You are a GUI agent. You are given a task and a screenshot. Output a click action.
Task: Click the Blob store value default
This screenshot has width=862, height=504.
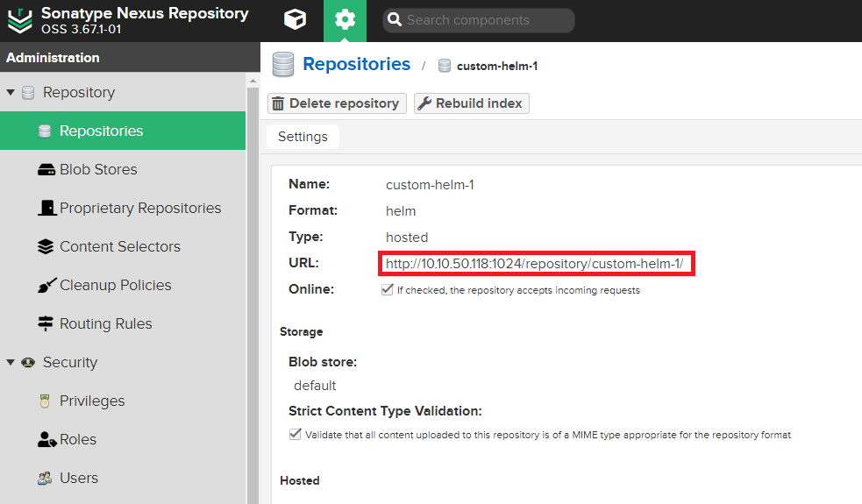point(315,386)
